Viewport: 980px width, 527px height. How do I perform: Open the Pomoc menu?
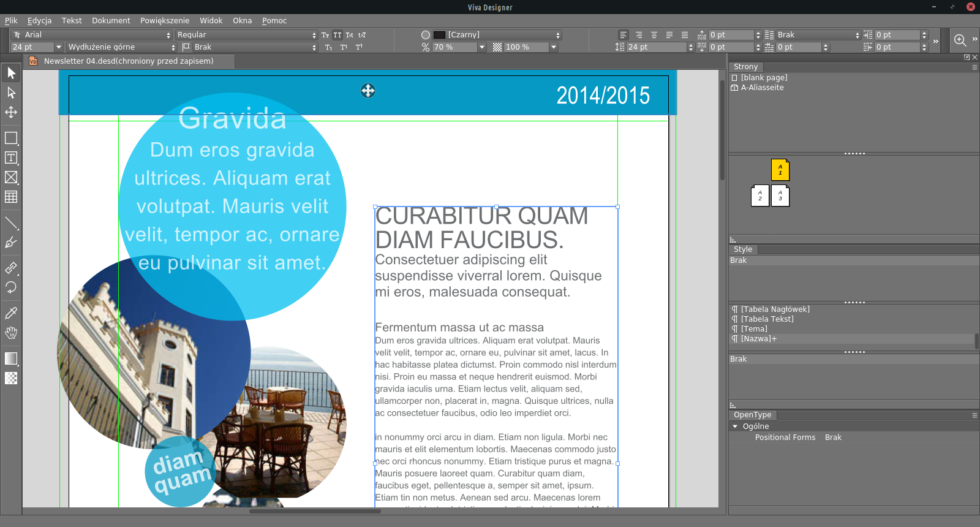pos(274,21)
